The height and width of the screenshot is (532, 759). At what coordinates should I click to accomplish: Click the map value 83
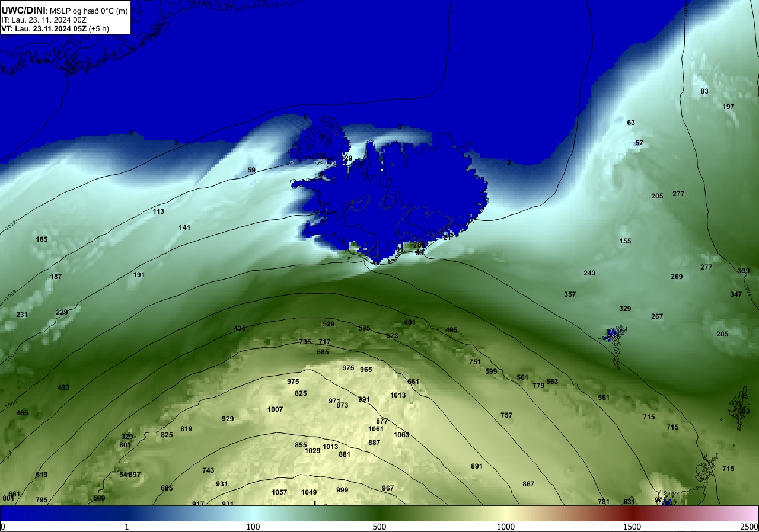point(704,91)
